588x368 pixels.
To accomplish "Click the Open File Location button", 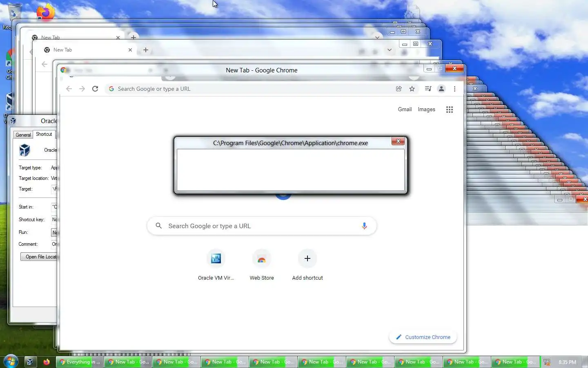I will (x=40, y=257).
